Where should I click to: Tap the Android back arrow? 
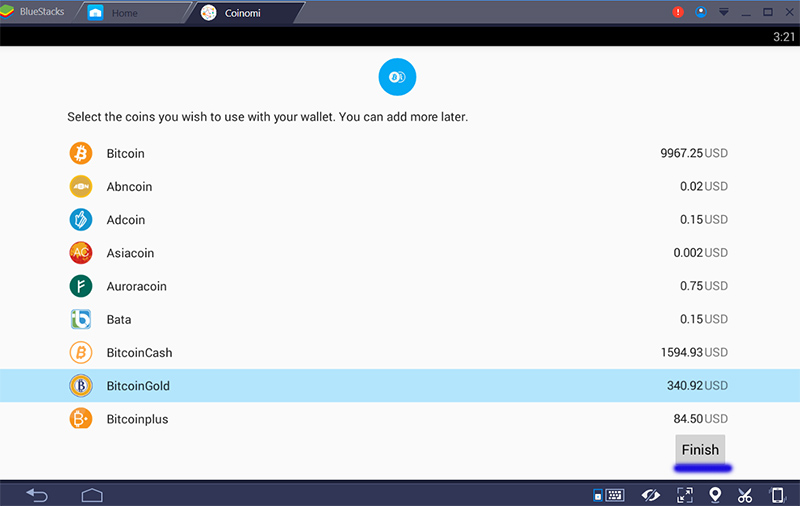click(37, 495)
